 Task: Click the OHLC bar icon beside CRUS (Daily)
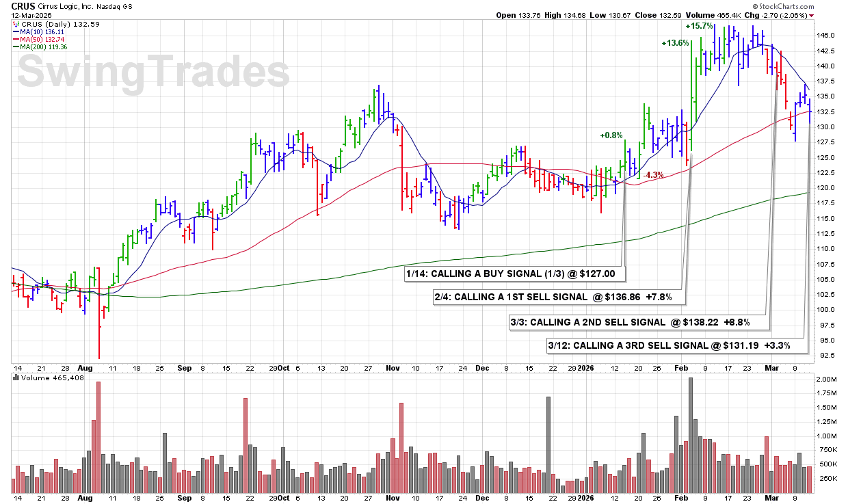pyautogui.click(x=16, y=24)
